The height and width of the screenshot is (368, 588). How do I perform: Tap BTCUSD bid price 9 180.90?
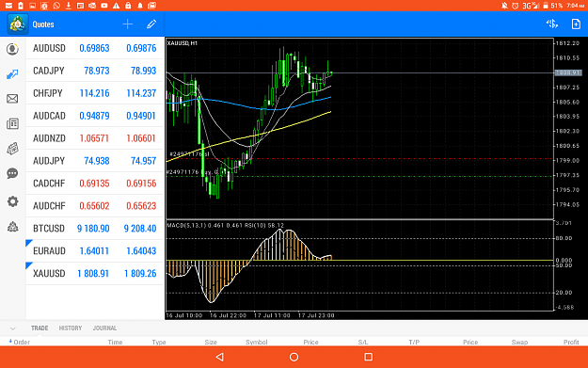pyautogui.click(x=93, y=229)
